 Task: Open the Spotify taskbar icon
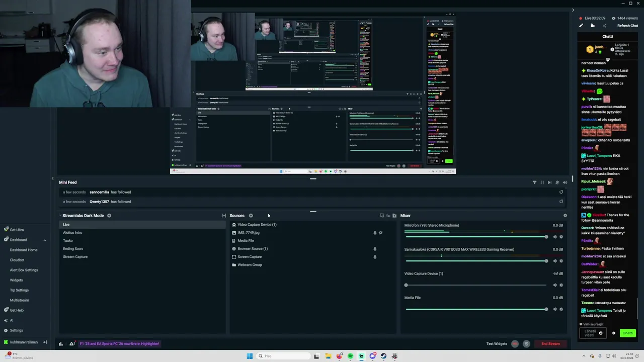click(x=350, y=356)
